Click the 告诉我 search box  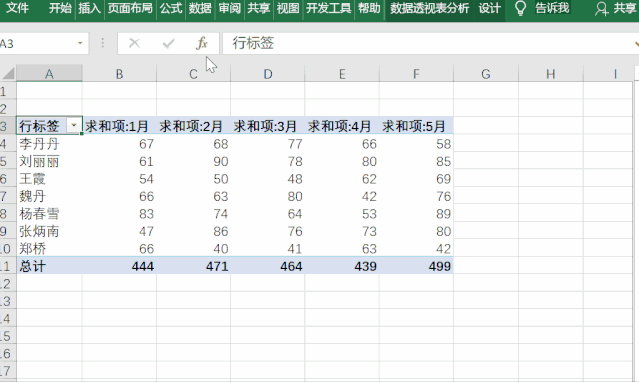click(x=552, y=8)
